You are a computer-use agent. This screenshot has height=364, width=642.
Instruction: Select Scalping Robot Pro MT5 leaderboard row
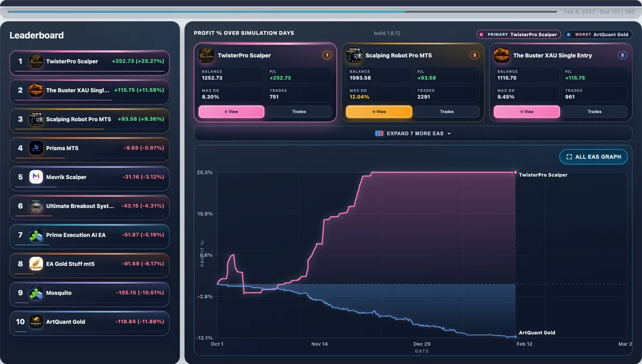pyautogui.click(x=89, y=121)
